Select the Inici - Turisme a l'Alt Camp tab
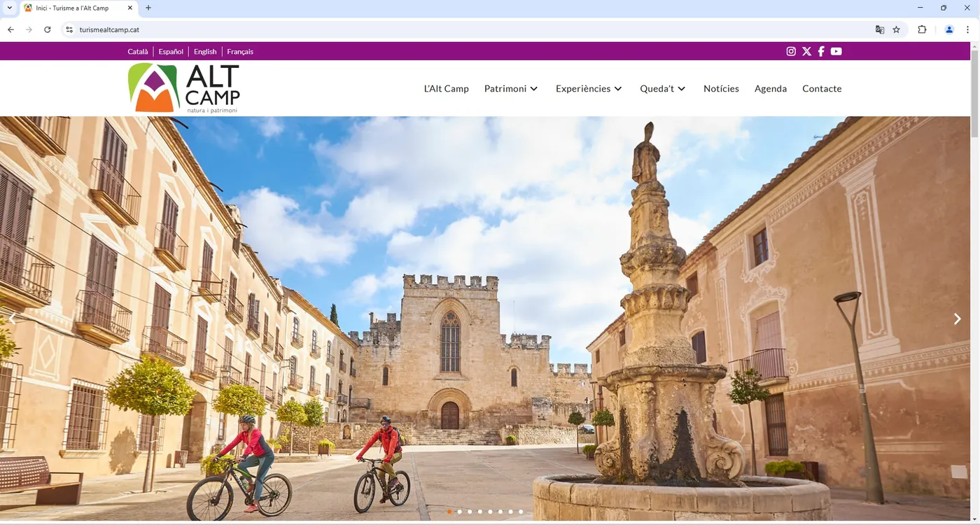Viewport: 980px width, 525px height. pyautogui.click(x=79, y=8)
